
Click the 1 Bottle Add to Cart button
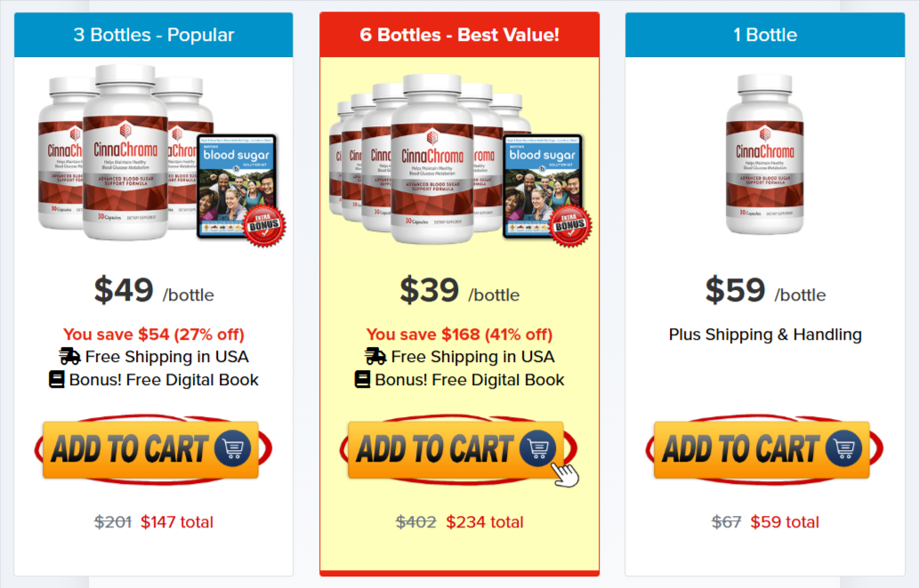click(762, 449)
